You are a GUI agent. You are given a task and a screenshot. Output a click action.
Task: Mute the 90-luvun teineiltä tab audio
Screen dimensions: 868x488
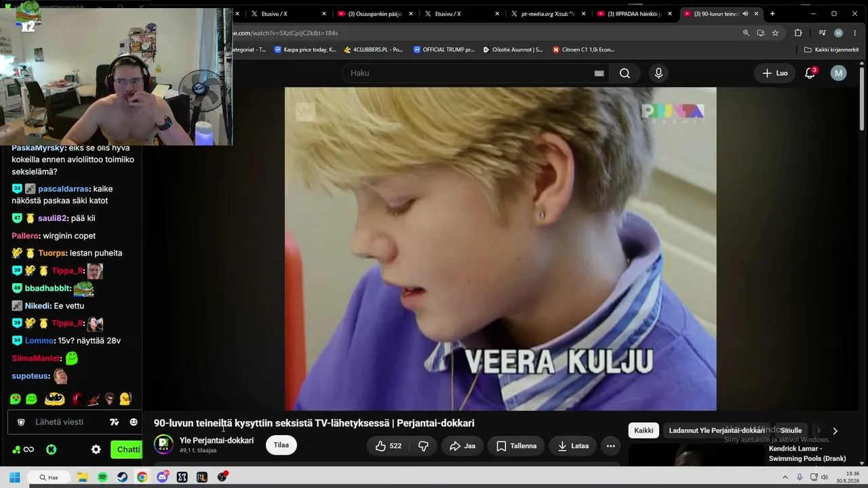[x=745, y=14]
